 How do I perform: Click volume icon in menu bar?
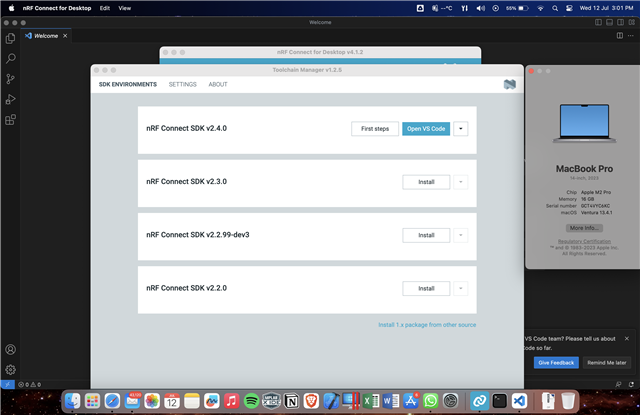480,8
